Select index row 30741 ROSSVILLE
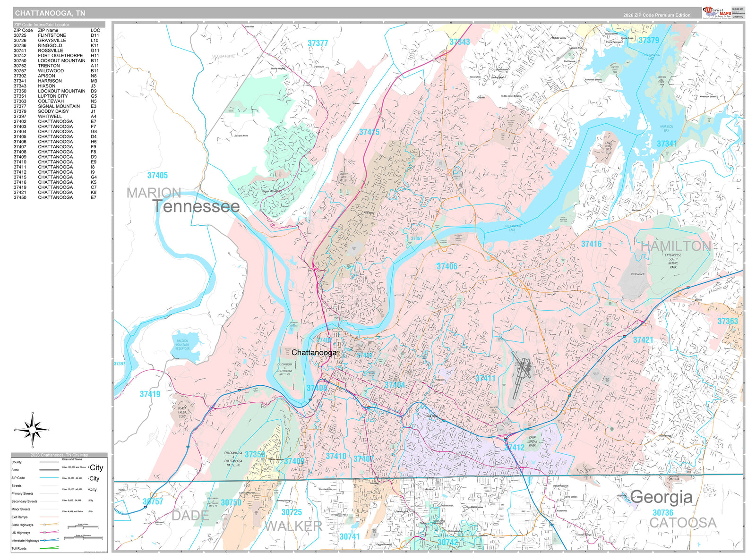756x560 pixels. (57, 51)
